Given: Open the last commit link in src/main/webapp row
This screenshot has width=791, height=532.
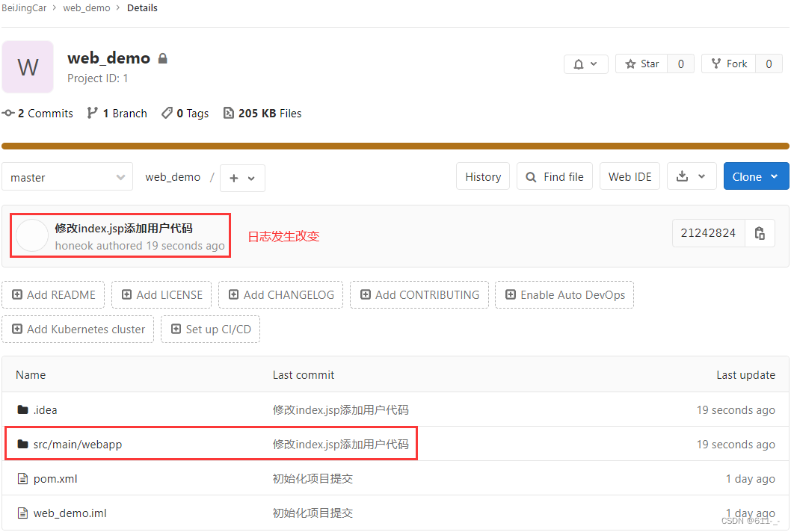Looking at the screenshot, I should (340, 445).
